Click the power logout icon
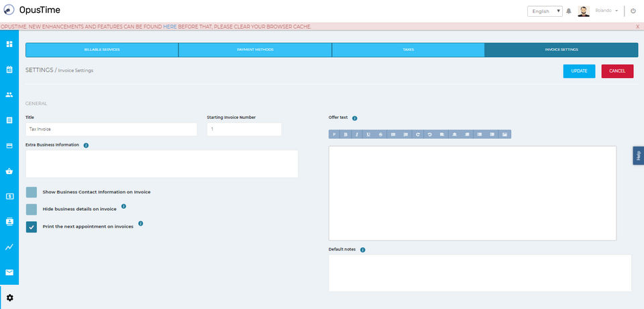This screenshot has width=644, height=309. point(633,11)
